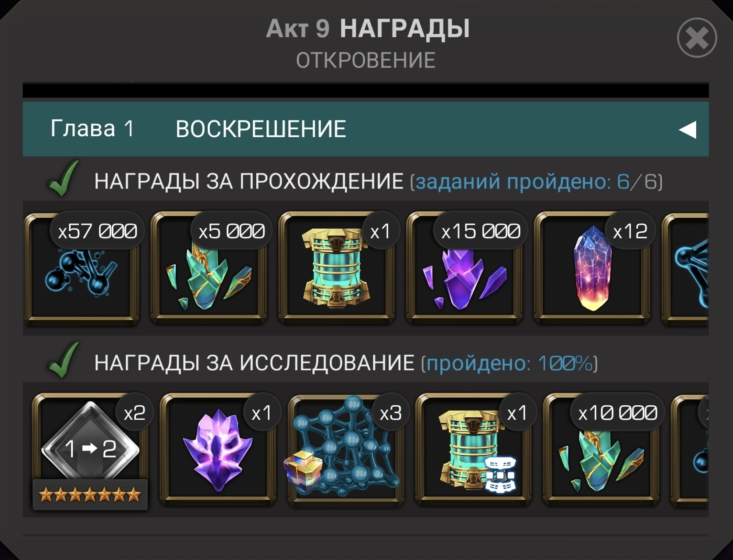Select the x1 purple Titan crystal
This screenshot has height=560, width=733.
pyautogui.click(x=218, y=450)
